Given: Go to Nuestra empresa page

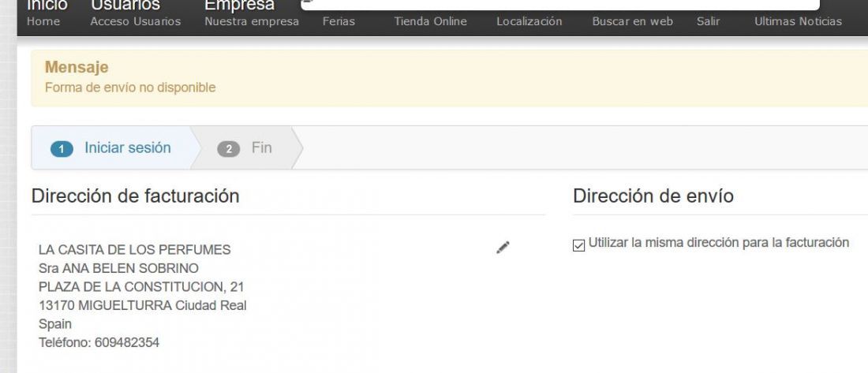Looking at the screenshot, I should pyautogui.click(x=252, y=21).
